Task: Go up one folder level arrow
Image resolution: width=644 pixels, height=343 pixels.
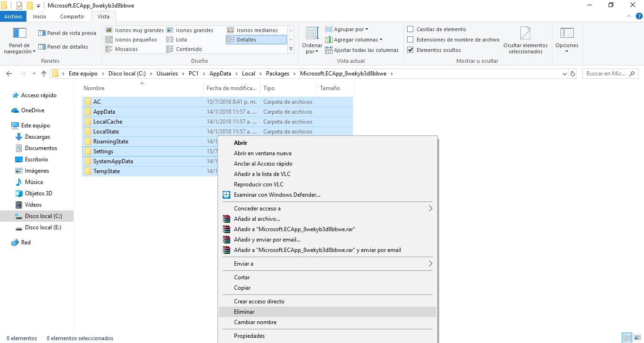Action: coord(44,74)
